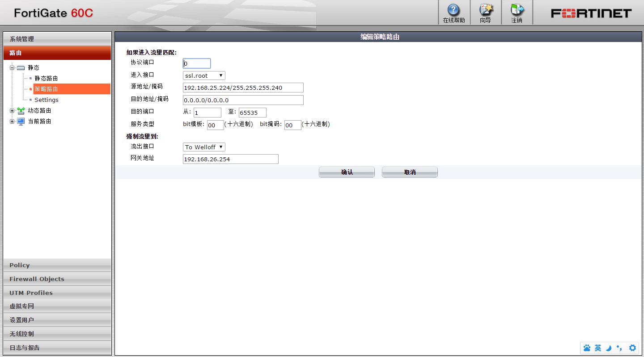The height and width of the screenshot is (357, 644).
Task: Click the 服务类型 label
Action: coord(142,124)
